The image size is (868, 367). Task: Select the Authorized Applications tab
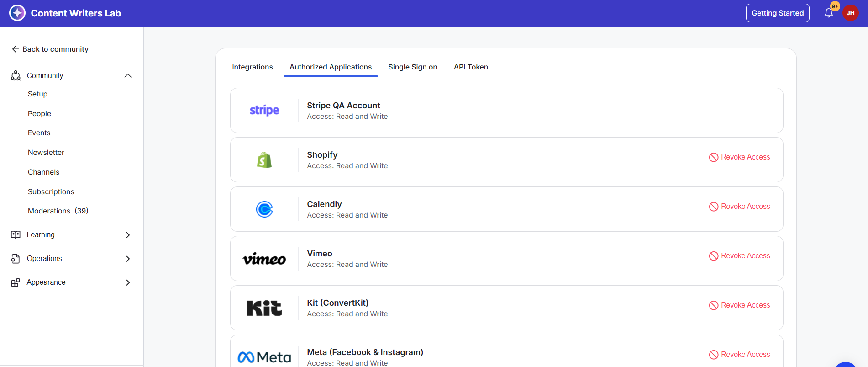click(331, 67)
